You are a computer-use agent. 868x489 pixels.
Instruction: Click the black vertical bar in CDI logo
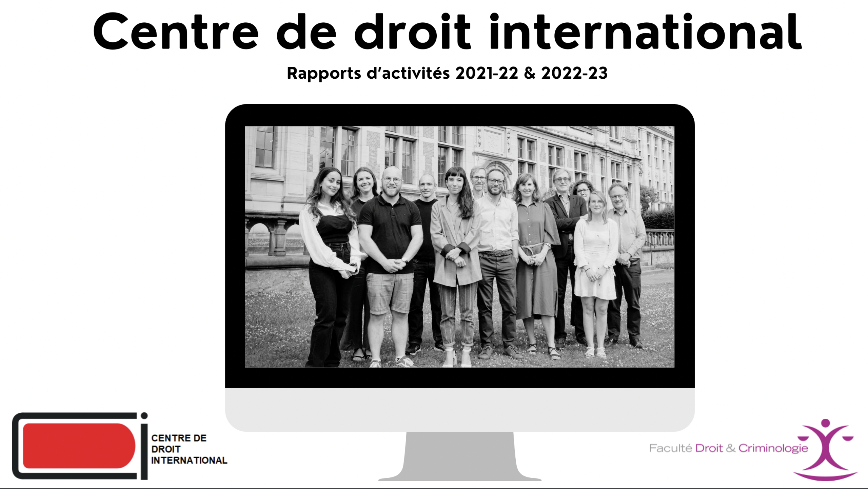[x=144, y=452]
